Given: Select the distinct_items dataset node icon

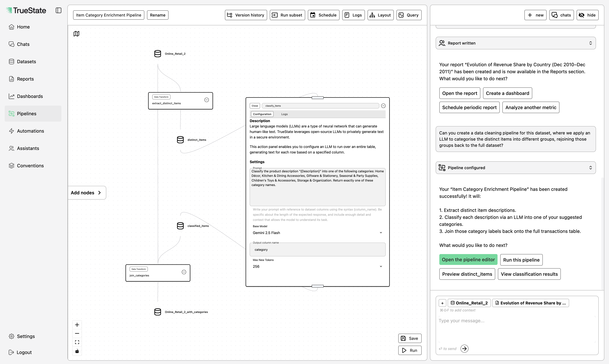Looking at the screenshot, I should pos(180,140).
